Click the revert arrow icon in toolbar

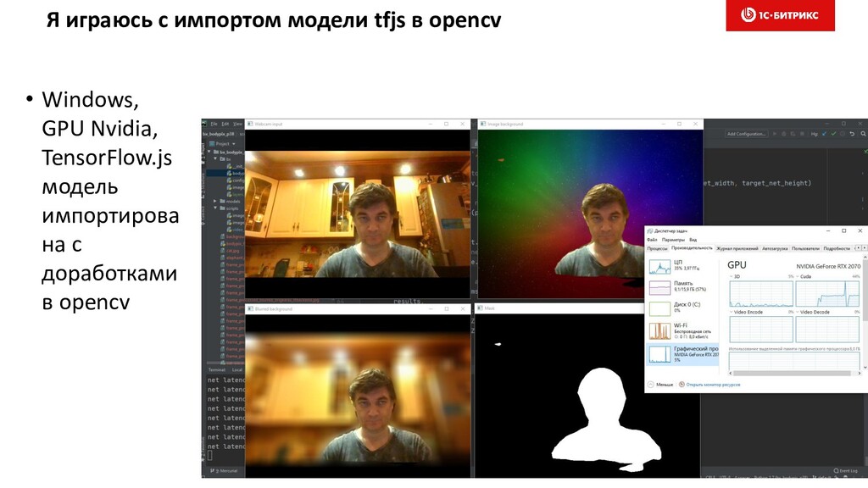(852, 134)
